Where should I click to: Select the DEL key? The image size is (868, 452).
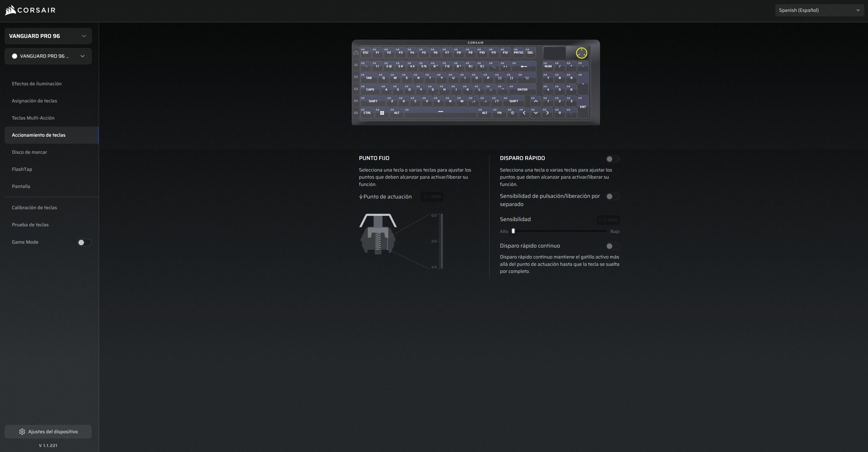(x=530, y=52)
